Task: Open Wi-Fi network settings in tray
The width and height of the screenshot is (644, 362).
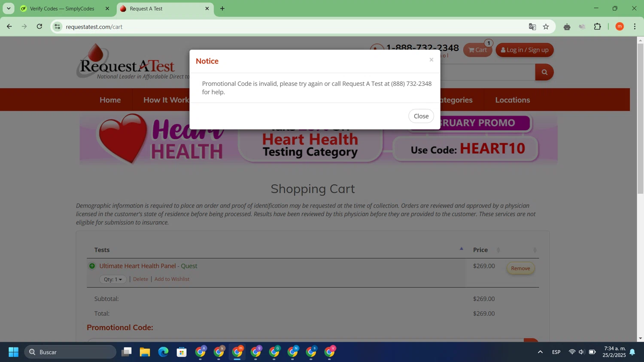Action: (x=572, y=352)
